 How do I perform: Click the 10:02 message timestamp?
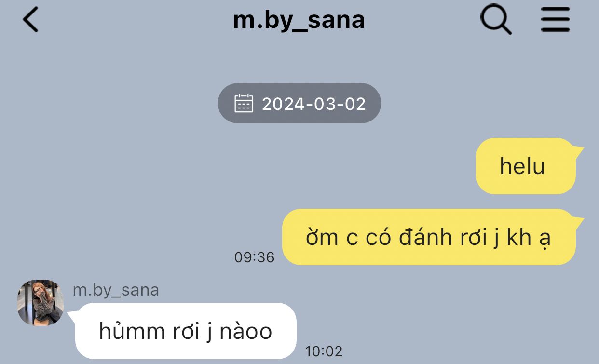324,351
